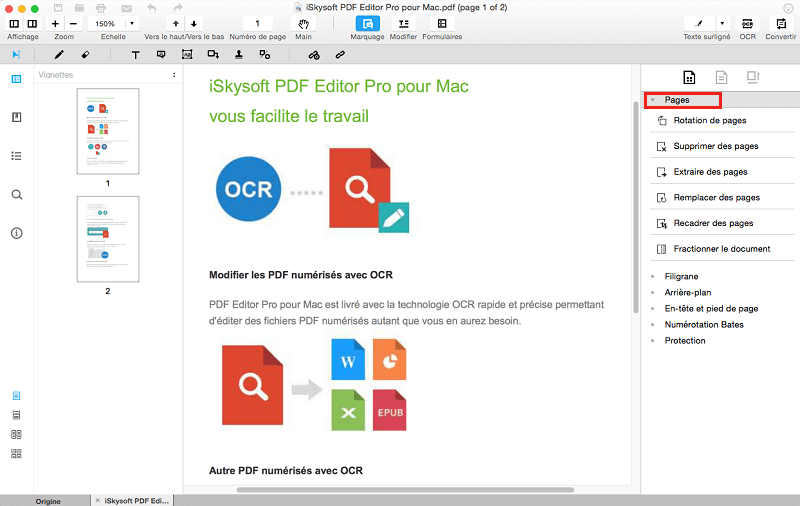This screenshot has height=506, width=800.
Task: Click the zoom in plus button
Action: 55,23
